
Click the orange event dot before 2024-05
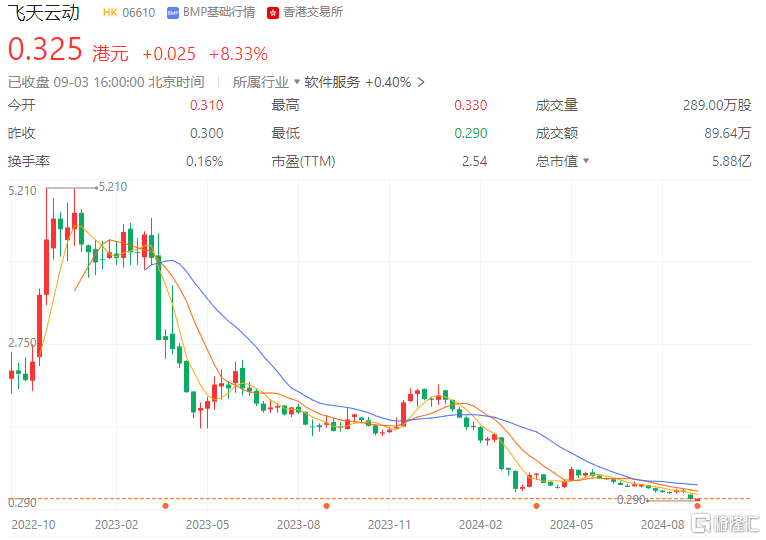[x=536, y=506]
